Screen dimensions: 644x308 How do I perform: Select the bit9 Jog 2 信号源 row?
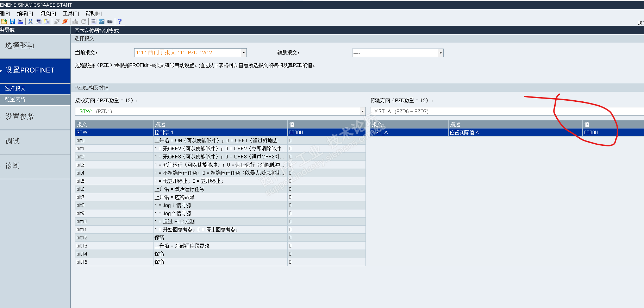(x=220, y=213)
